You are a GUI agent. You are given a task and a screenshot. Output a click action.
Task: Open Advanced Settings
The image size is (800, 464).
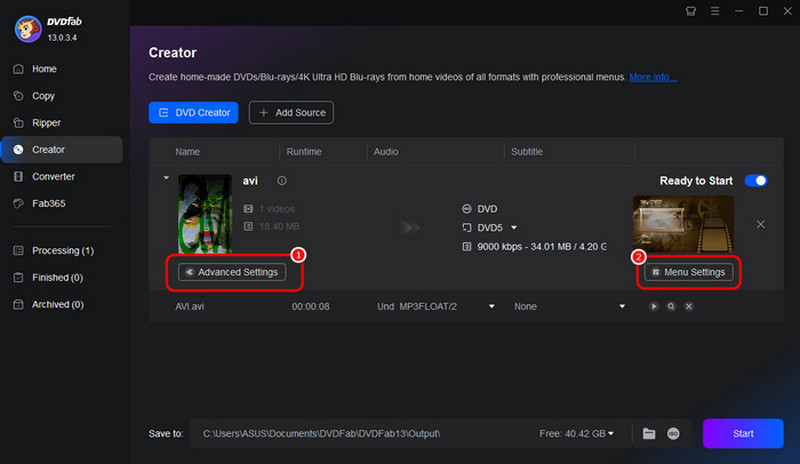point(232,272)
